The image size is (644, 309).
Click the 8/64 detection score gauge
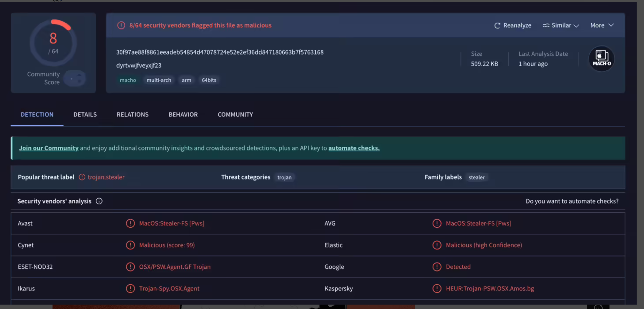click(x=53, y=43)
